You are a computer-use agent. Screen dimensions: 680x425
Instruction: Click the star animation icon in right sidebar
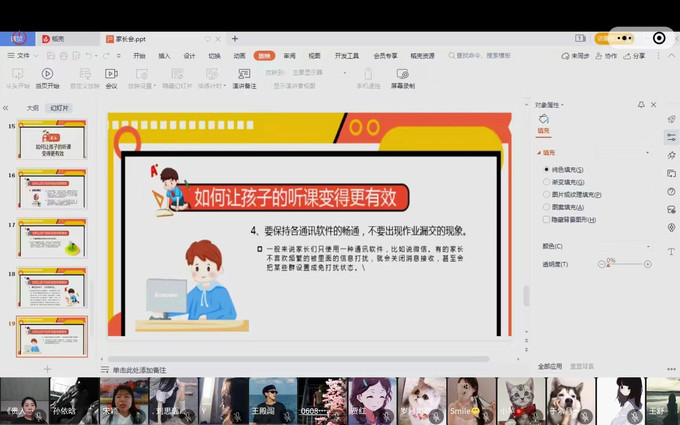[671, 155]
